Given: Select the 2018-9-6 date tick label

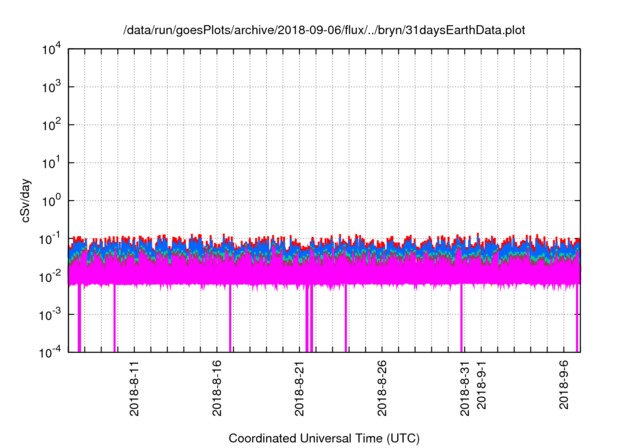Looking at the screenshot, I should click(564, 385).
